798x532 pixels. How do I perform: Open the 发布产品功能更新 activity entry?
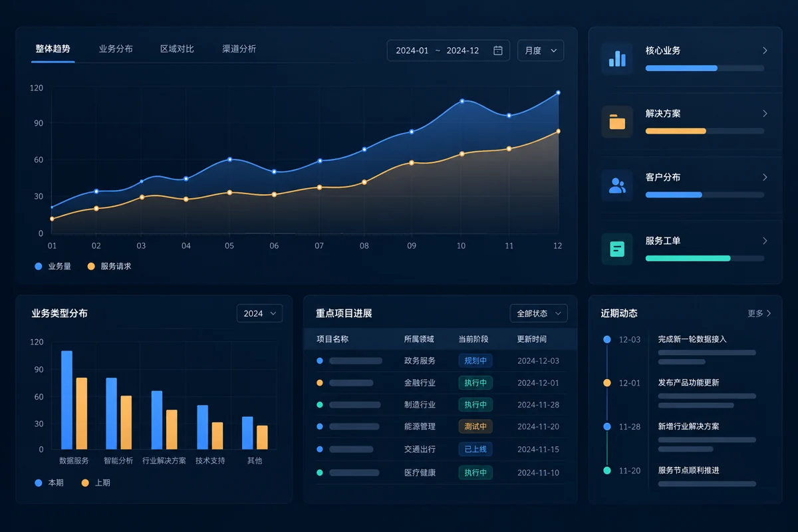[689, 383]
